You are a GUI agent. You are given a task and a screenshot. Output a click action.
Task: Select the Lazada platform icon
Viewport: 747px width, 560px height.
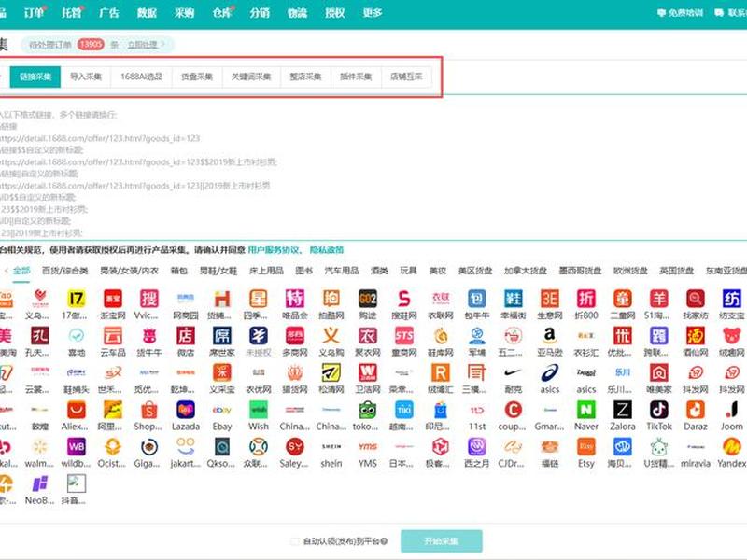185,410
